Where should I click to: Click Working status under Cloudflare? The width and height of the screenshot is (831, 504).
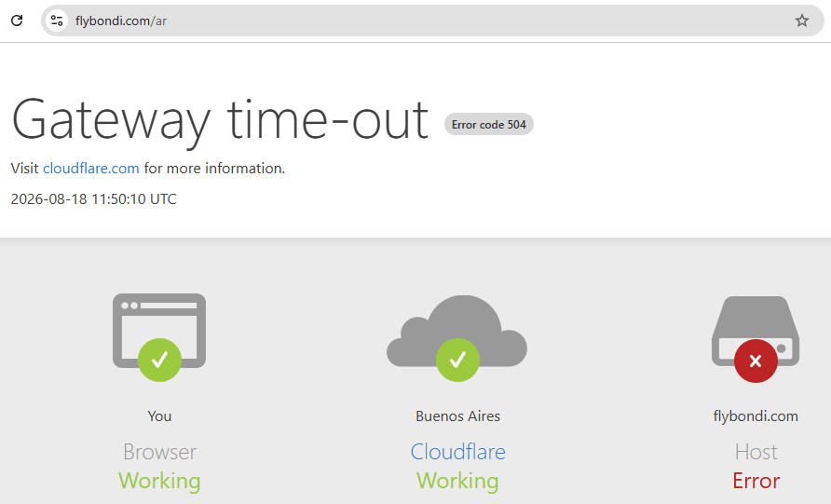(x=457, y=482)
